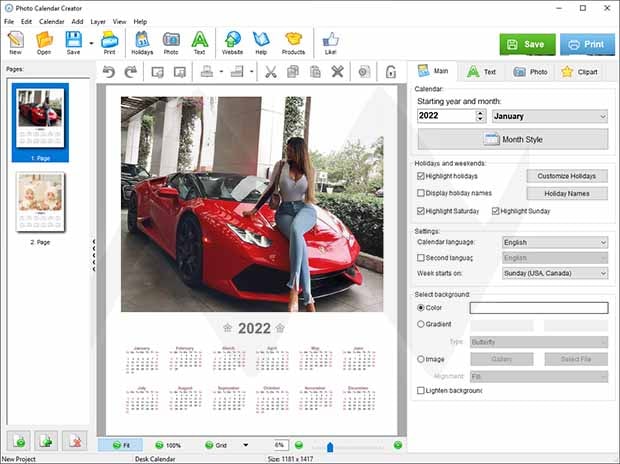Click the white background color swatch
Image resolution: width=620 pixels, height=464 pixels.
point(539,308)
